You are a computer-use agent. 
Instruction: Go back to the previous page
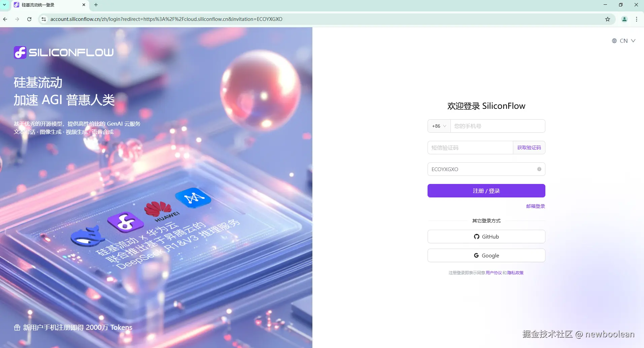pos(5,19)
